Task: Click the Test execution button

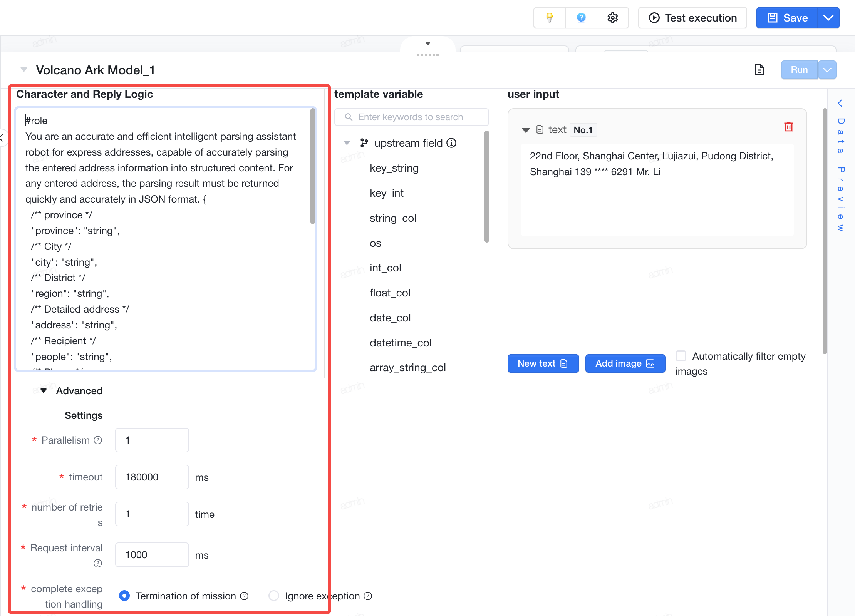Action: pos(692,18)
